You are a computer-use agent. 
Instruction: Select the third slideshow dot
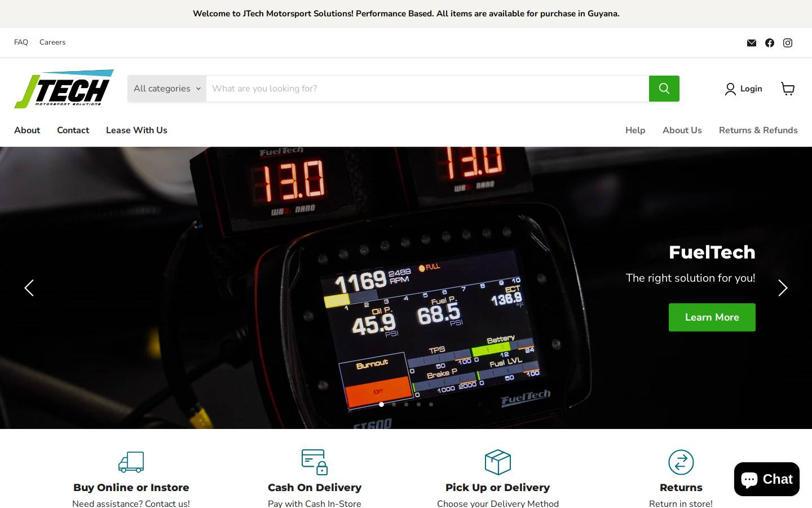click(406, 404)
